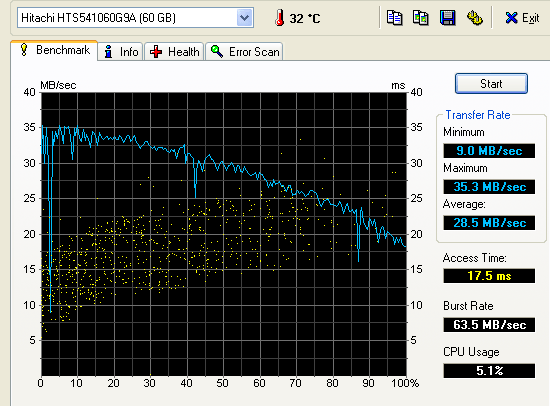Click the 32 °C temperature readout
The width and height of the screenshot is (550, 406).
click(x=305, y=18)
